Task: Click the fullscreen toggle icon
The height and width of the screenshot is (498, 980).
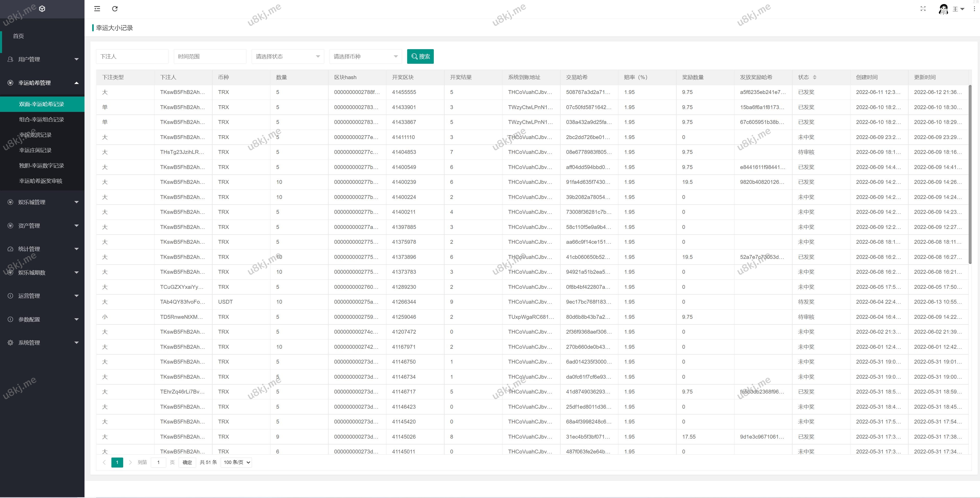Action: [x=923, y=9]
